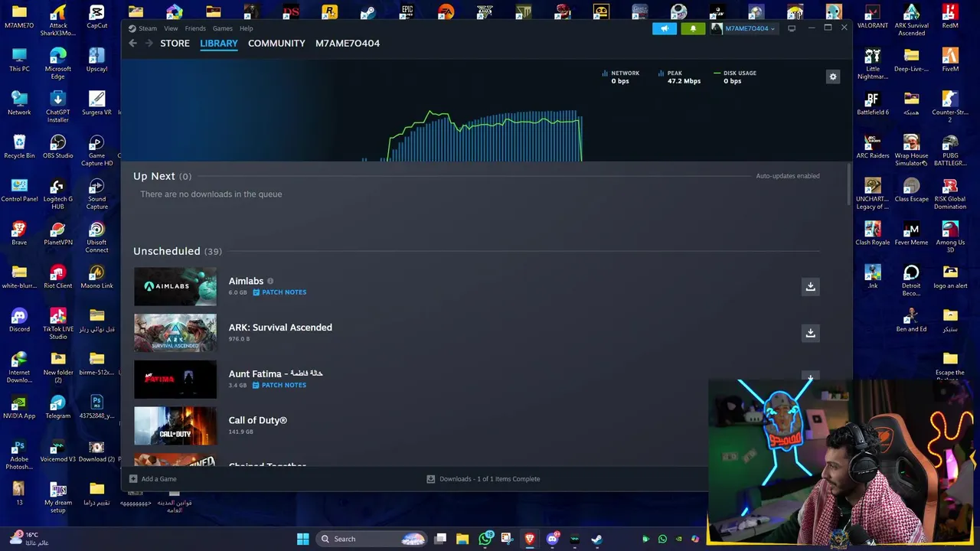The height and width of the screenshot is (551, 980).
Task: Open VALORANT desktop shortcut
Action: (x=873, y=16)
